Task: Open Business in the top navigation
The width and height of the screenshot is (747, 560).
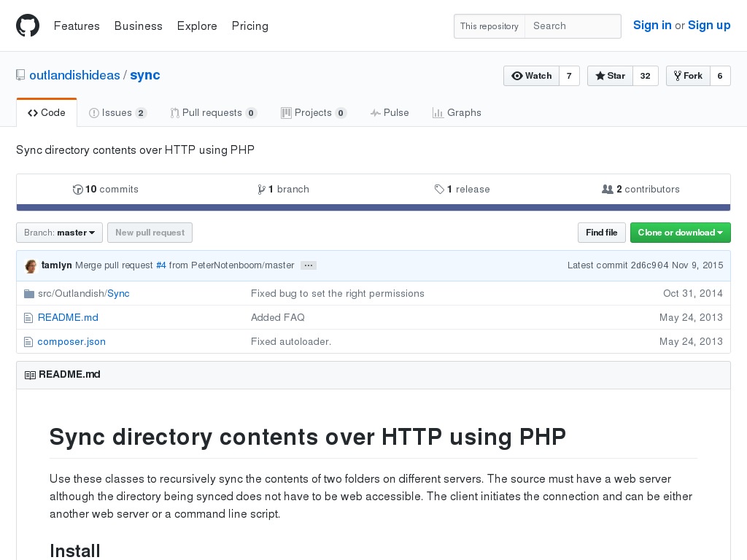Action: [x=138, y=26]
